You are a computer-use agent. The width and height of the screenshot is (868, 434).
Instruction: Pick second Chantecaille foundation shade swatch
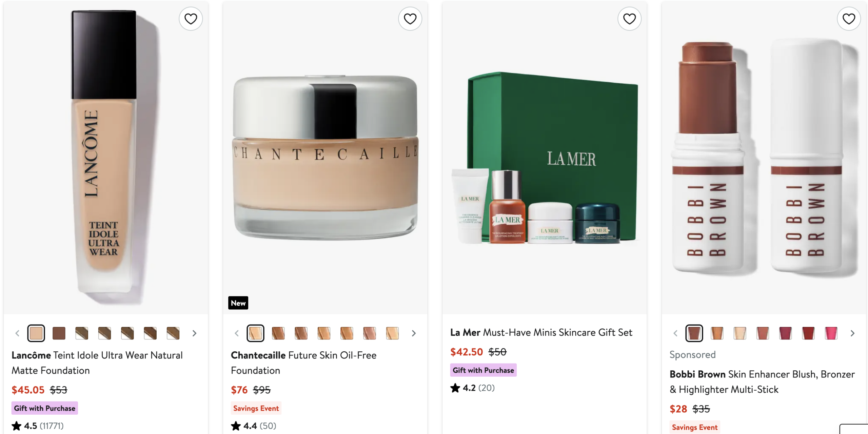tap(278, 333)
